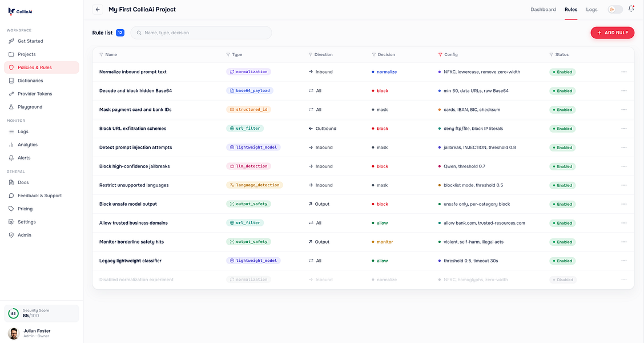The image size is (644, 343).
Task: Open the Admin shield icon
Action: (x=11, y=236)
